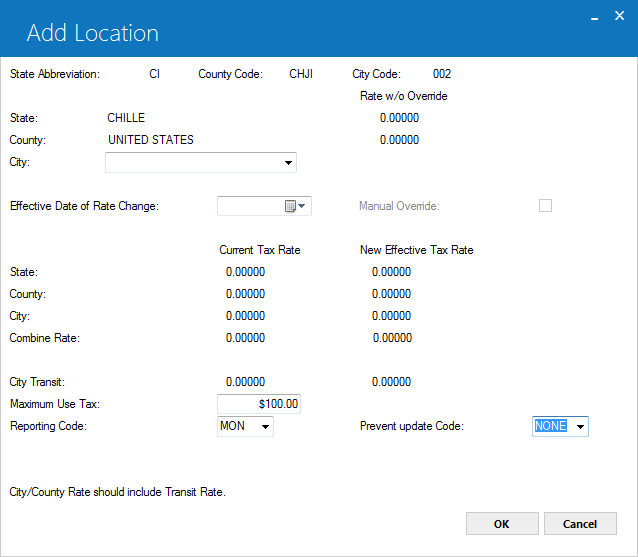This screenshot has width=638, height=557.
Task: Click the Maximum Use Tax $100.00 field
Action: click(259, 404)
